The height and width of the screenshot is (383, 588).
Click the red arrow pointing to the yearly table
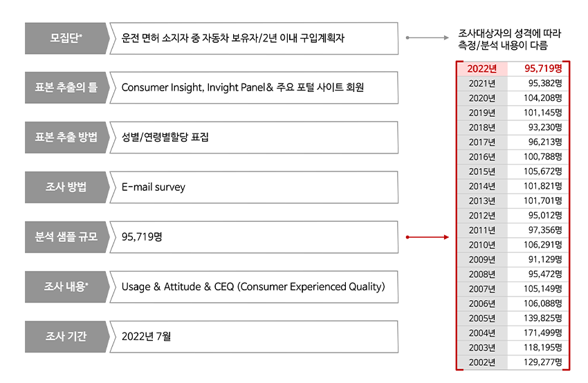coord(427,237)
